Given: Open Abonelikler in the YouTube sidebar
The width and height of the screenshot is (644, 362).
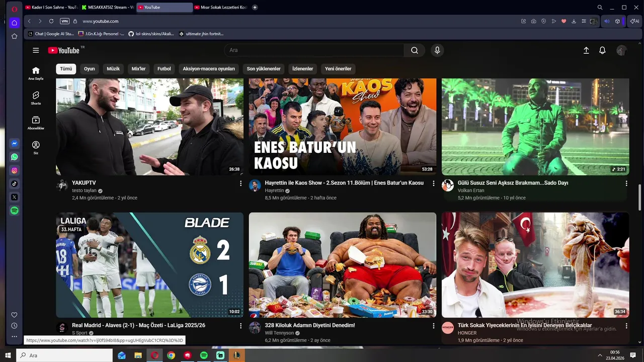Looking at the screenshot, I should [36, 123].
